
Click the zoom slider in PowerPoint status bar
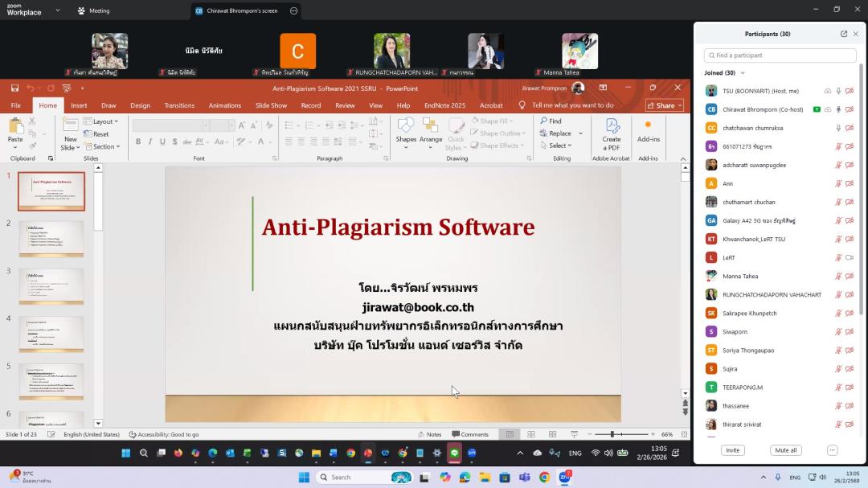[x=612, y=434]
